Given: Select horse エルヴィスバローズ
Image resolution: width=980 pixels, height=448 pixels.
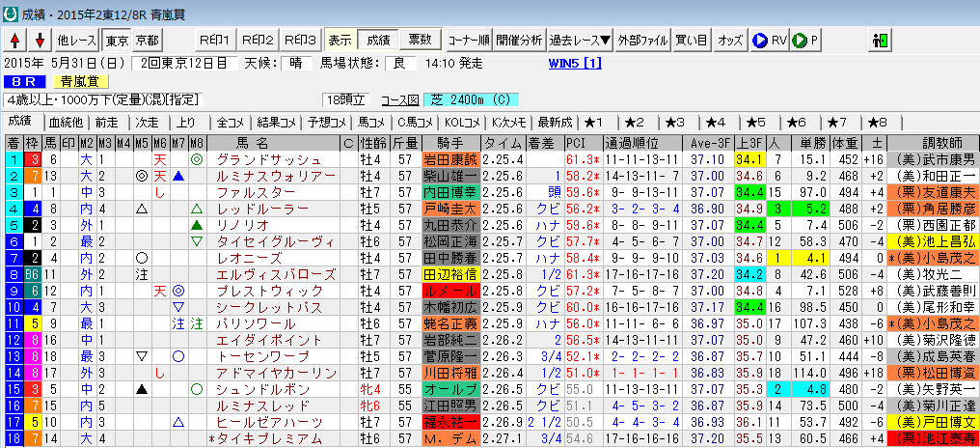Looking at the screenshot, I should tap(273, 274).
